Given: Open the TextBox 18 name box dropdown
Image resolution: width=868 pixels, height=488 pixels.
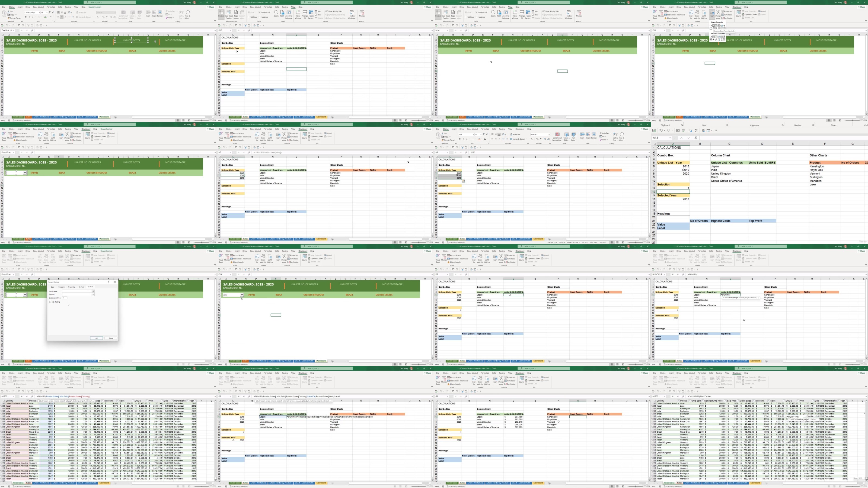Looking at the screenshot, I should (14, 30).
